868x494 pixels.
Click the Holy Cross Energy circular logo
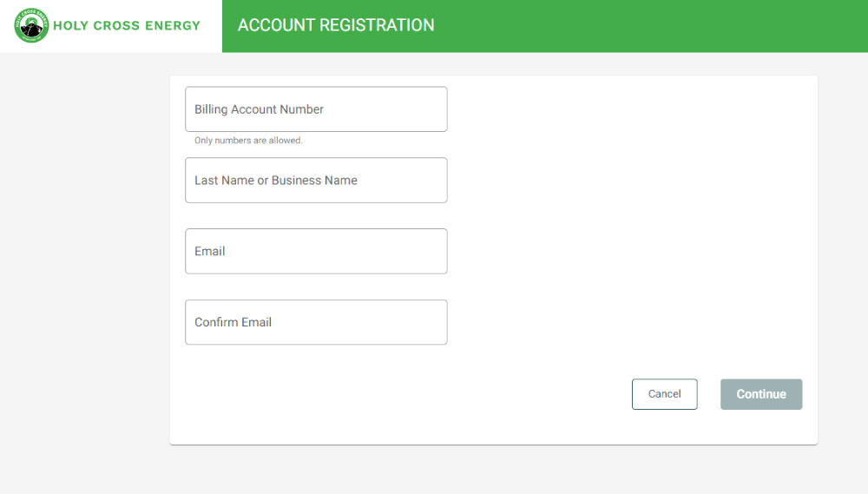click(31, 25)
